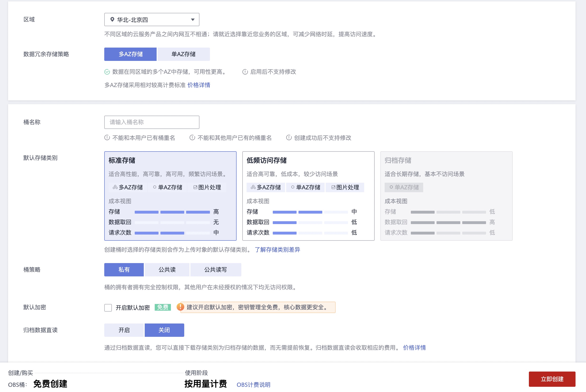Viewport: 586px width, 392px height.
Task: Click 多AZ存储 tag icon in 低频访问存储 card
Action: (x=253, y=187)
